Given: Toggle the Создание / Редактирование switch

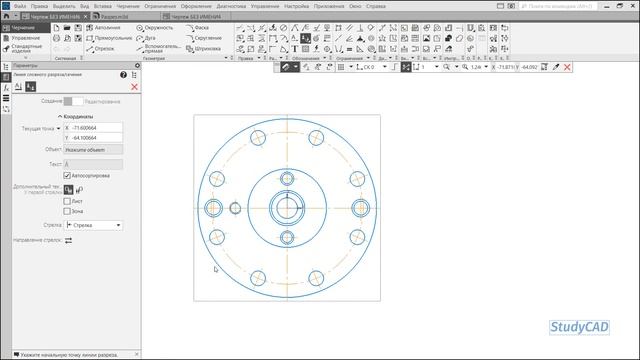Looking at the screenshot, I should click(73, 101).
